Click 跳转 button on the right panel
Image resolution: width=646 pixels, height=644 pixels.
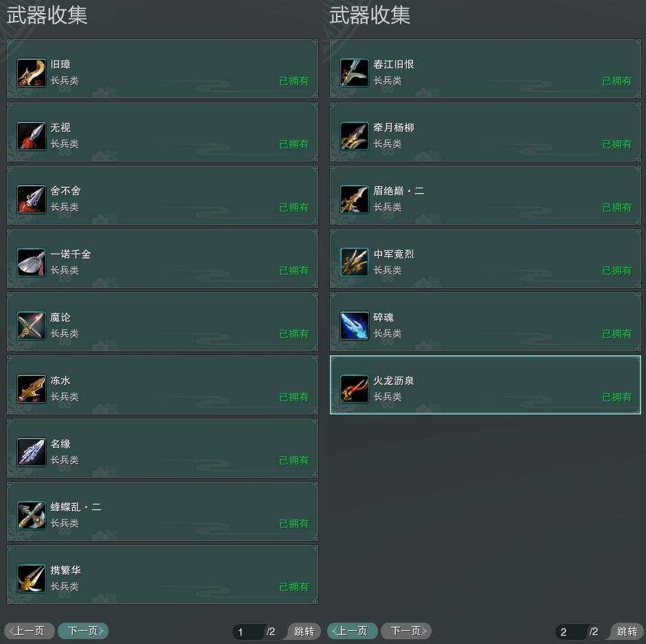(x=627, y=631)
